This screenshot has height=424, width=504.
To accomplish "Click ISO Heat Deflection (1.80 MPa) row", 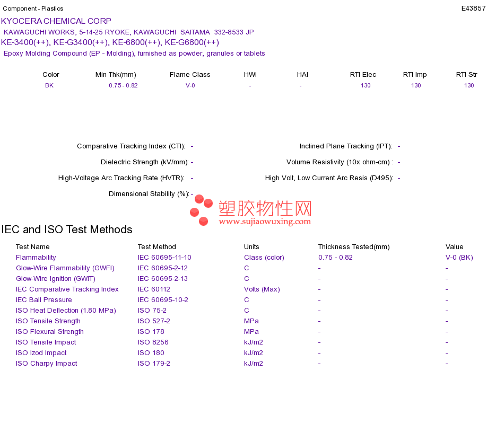I will point(66,311).
